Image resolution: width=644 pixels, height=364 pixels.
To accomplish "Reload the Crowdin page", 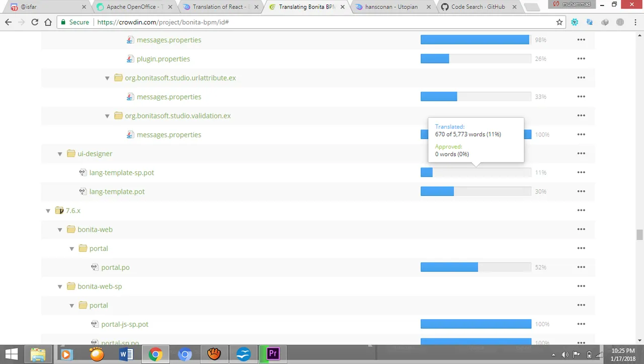I will [x=35, y=22].
